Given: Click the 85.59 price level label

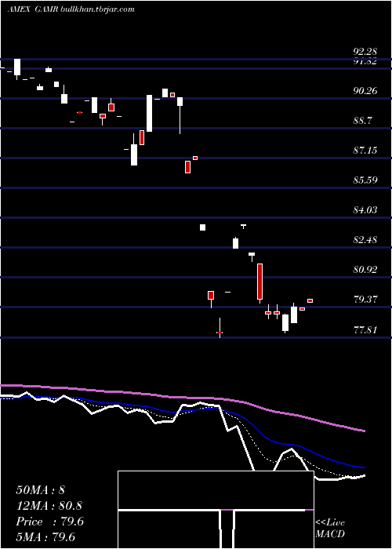Looking at the screenshot, I should pyautogui.click(x=365, y=180).
